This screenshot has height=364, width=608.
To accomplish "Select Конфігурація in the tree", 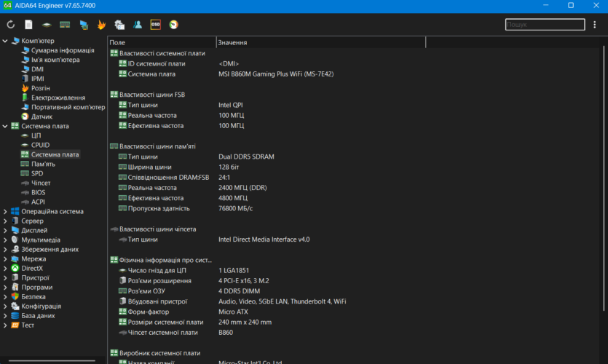I will coord(41,306).
